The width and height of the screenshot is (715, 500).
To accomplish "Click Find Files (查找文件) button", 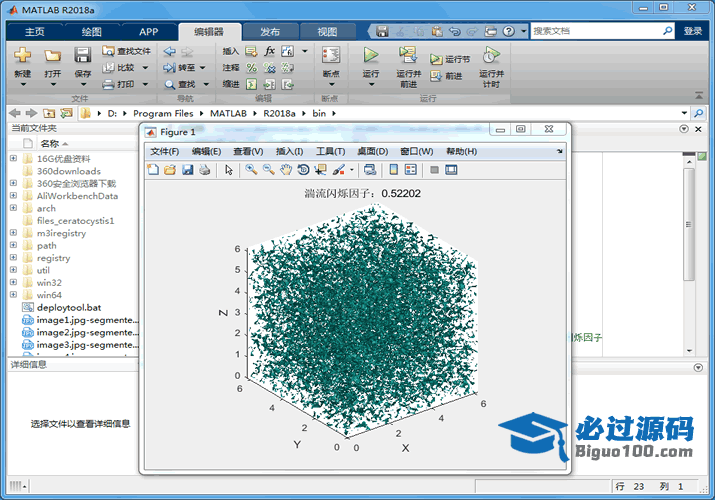I will [x=127, y=51].
